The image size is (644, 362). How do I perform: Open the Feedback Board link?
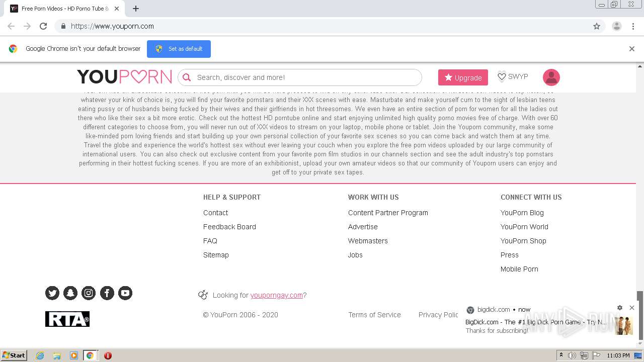[229, 227]
